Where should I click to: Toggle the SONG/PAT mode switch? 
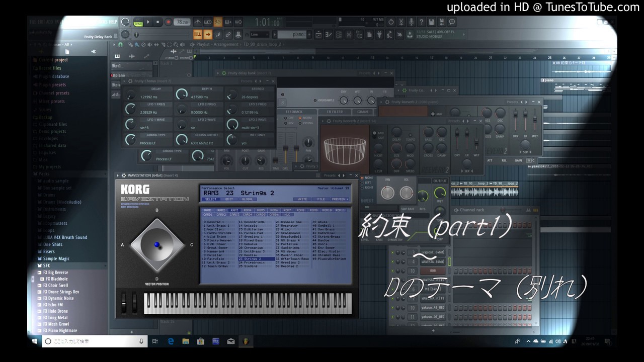[x=138, y=23]
